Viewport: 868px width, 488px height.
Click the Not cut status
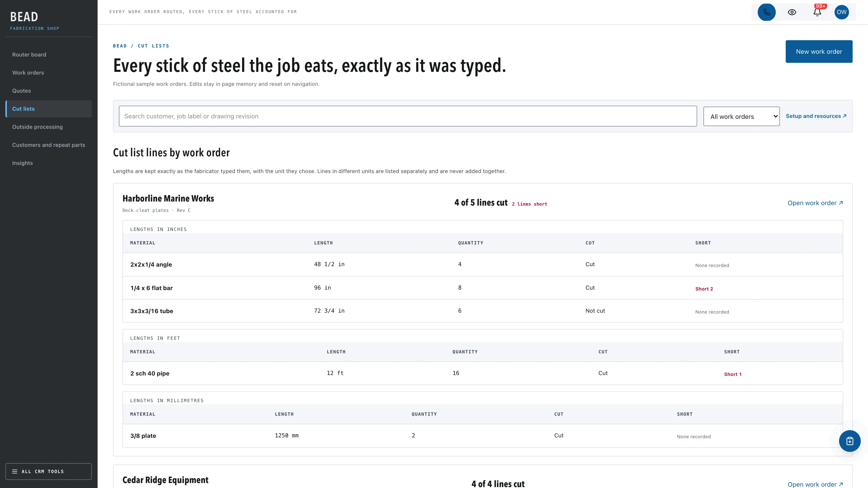click(595, 311)
